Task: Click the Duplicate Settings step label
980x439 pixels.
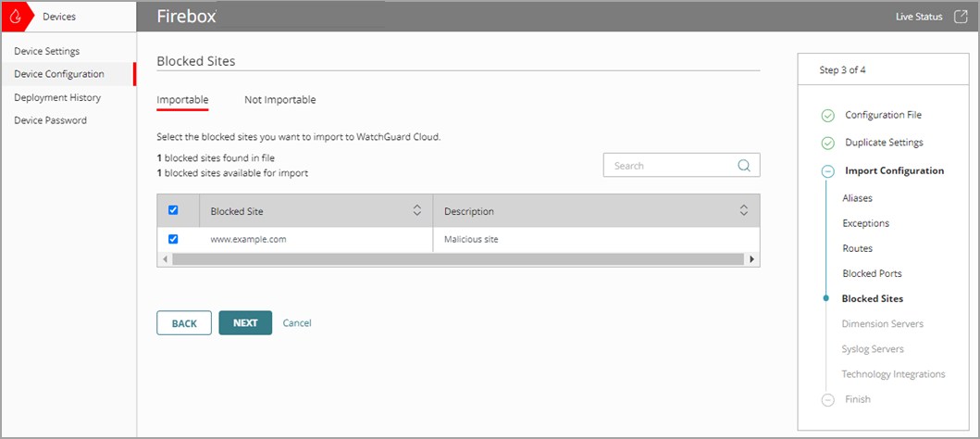Action: coord(884,142)
